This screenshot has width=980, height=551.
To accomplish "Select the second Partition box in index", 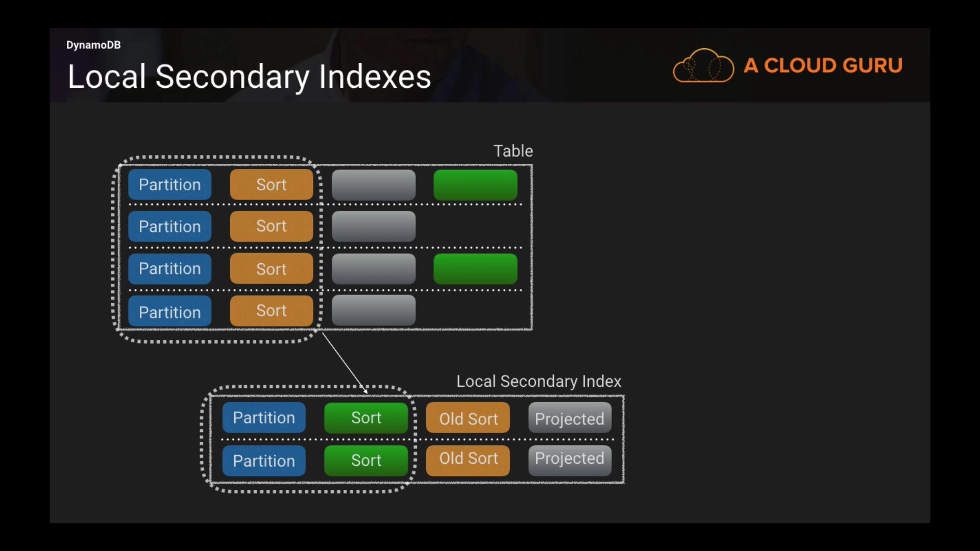I will [x=264, y=461].
